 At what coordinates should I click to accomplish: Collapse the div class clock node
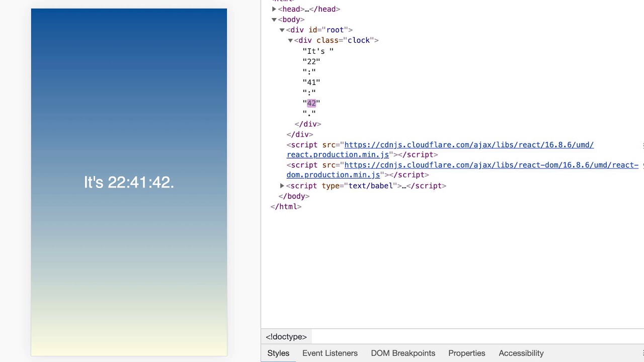pyautogui.click(x=290, y=40)
